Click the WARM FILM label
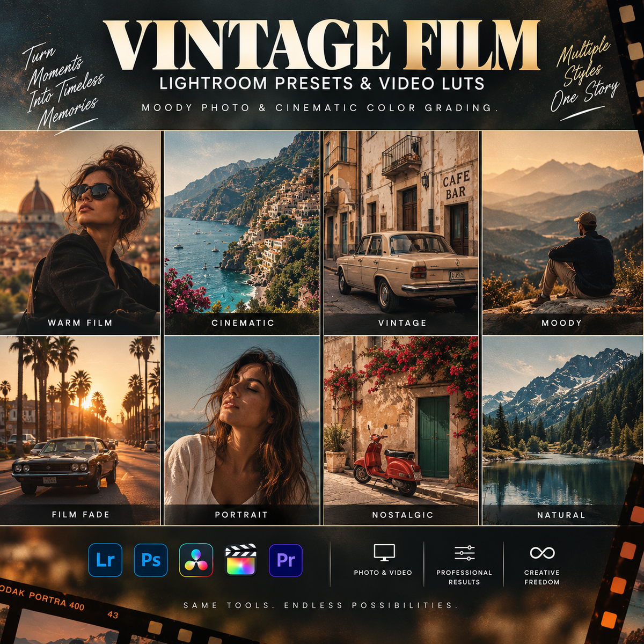Screen dimensions: 644x644 tap(80, 323)
